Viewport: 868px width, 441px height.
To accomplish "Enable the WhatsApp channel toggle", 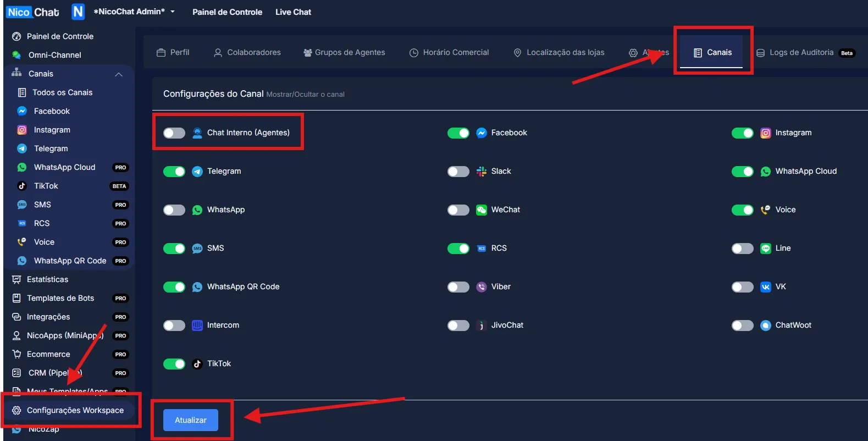I will (174, 210).
